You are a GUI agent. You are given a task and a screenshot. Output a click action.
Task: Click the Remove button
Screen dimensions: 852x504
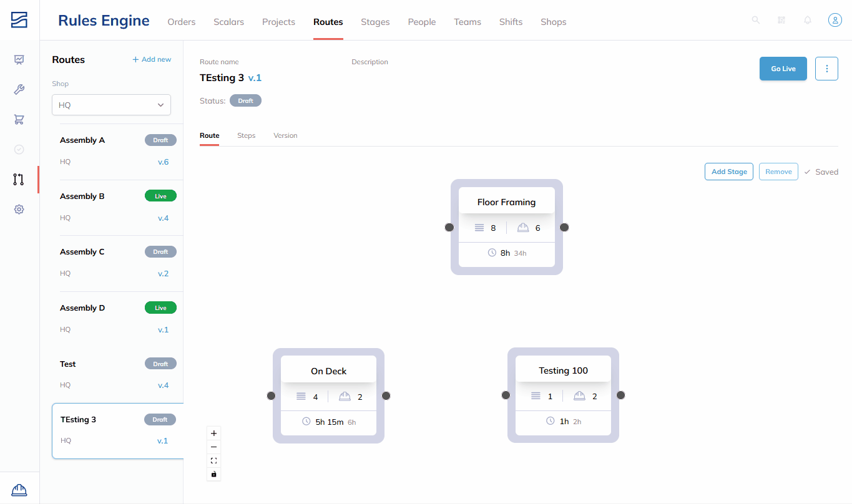pyautogui.click(x=778, y=172)
